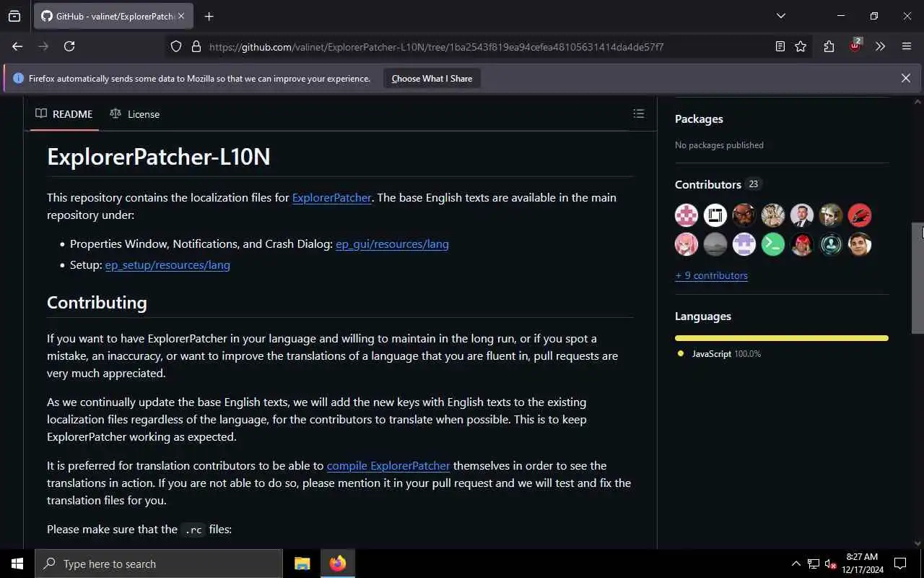Dismiss the Firefox data notification bar
The image size is (924, 578).
tap(905, 78)
